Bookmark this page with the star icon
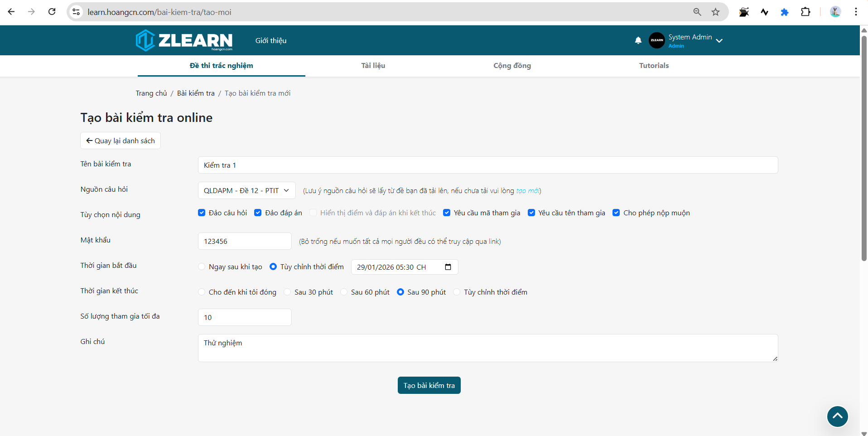The image size is (868, 436). [x=715, y=12]
